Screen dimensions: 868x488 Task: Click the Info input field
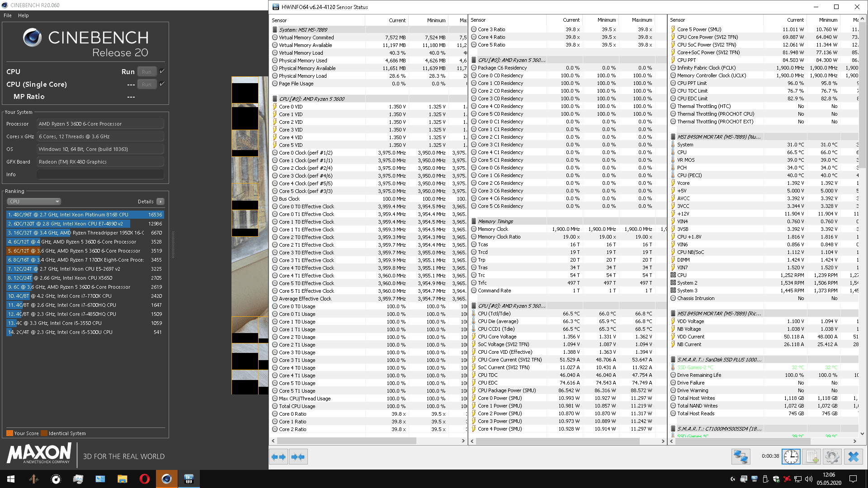click(x=100, y=174)
